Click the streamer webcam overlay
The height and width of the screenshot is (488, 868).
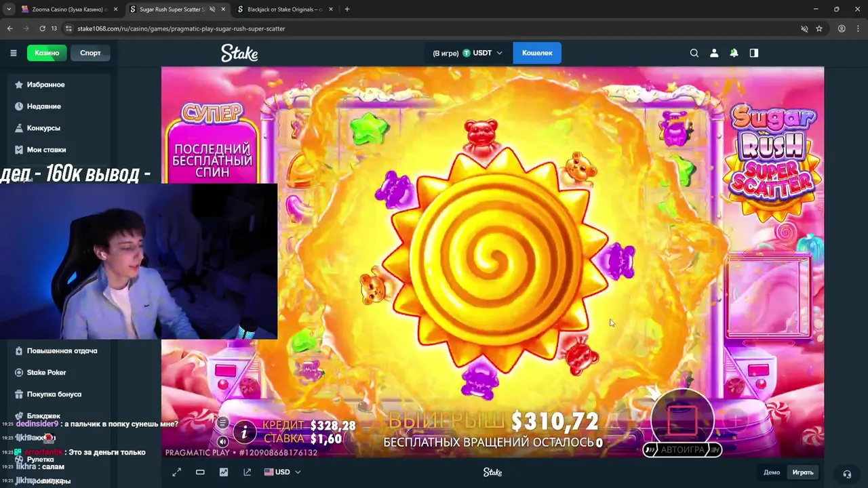[138, 261]
